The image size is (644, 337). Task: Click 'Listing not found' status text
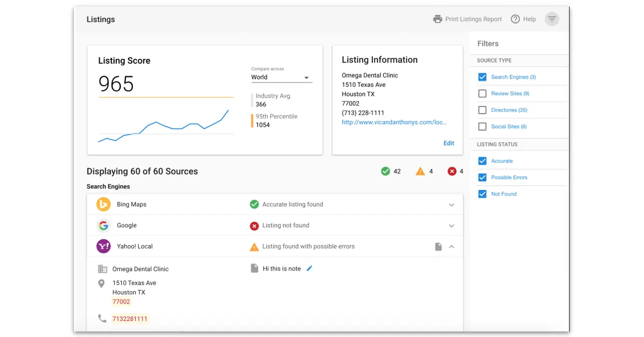coord(286,225)
